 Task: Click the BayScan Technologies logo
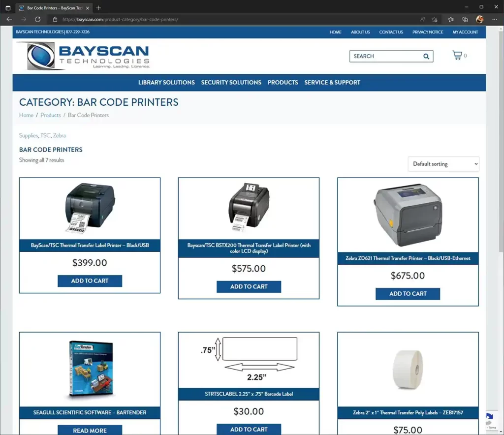pyautogui.click(x=83, y=56)
